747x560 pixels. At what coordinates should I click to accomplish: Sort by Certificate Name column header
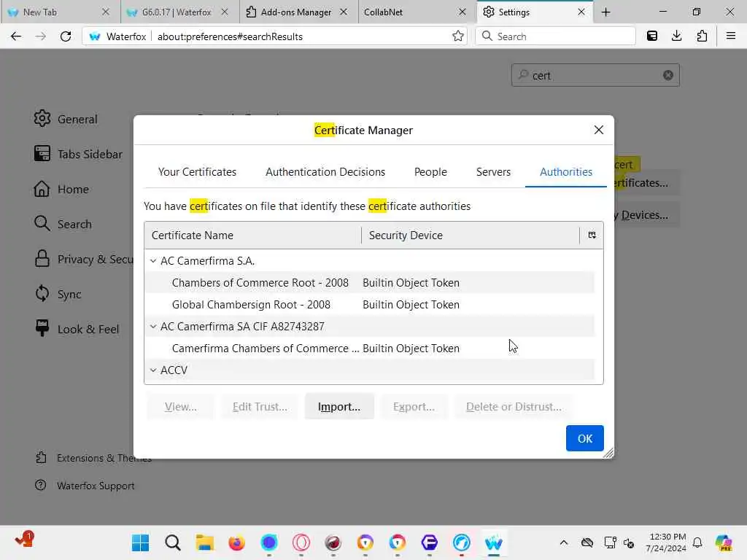[x=252, y=236]
